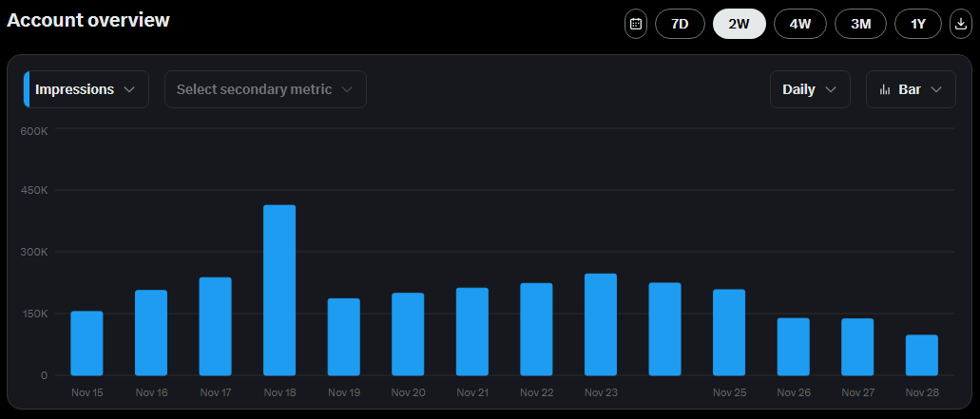Click the Nov 15 impressions bar
This screenshot has width=980, height=419.
coord(86,343)
